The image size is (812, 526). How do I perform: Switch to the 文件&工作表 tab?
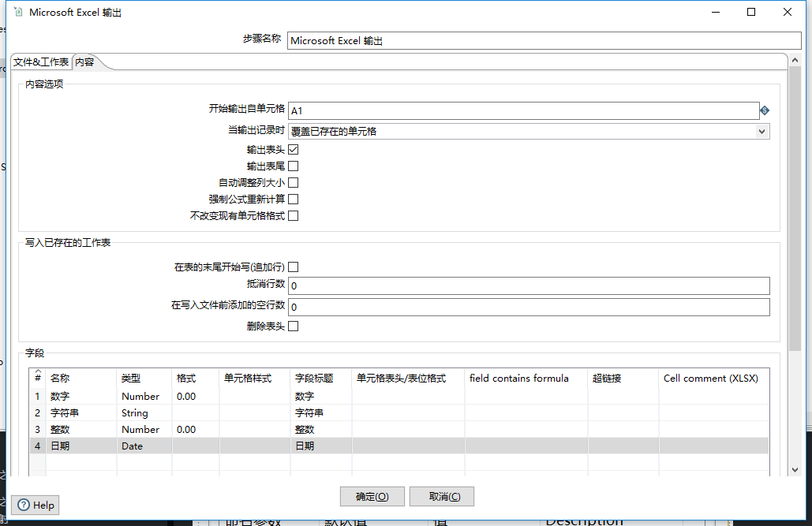coord(41,62)
